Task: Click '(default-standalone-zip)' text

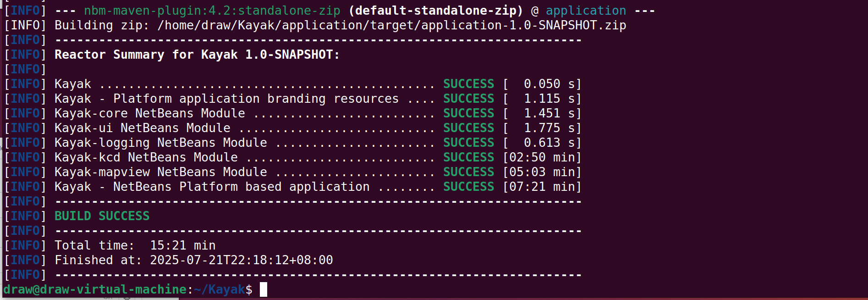Action: pos(436,11)
